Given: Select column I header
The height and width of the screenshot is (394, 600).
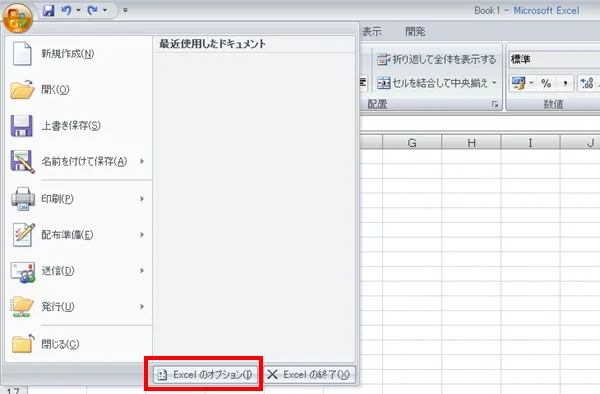Looking at the screenshot, I should (530, 143).
